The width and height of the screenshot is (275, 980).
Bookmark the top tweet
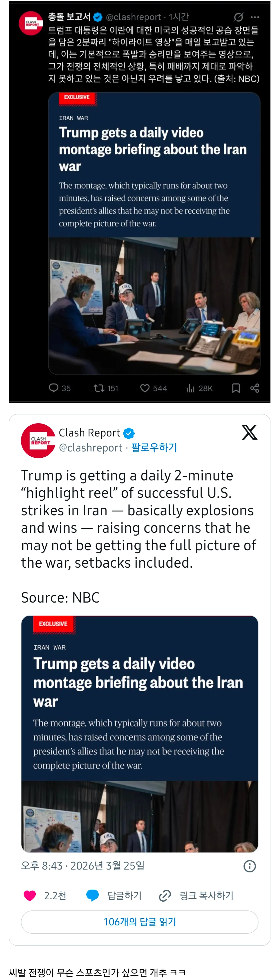(236, 388)
